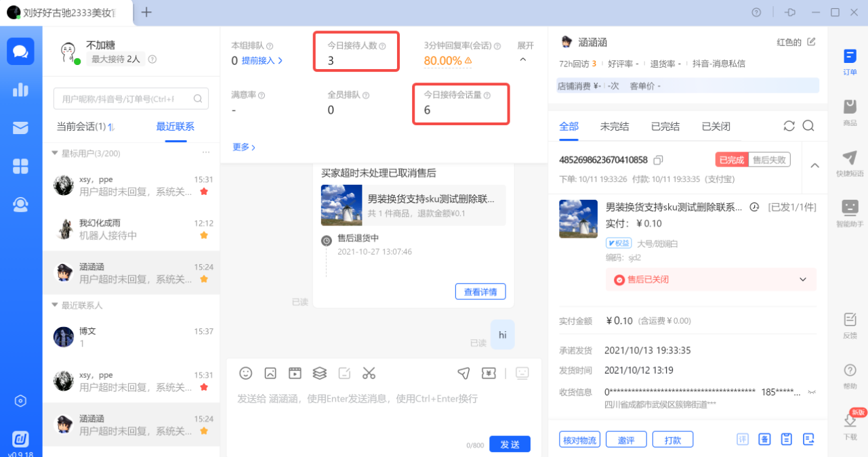Image resolution: width=868 pixels, height=457 pixels.
Task: Switch to 当前会话 tab
Action: click(81, 127)
